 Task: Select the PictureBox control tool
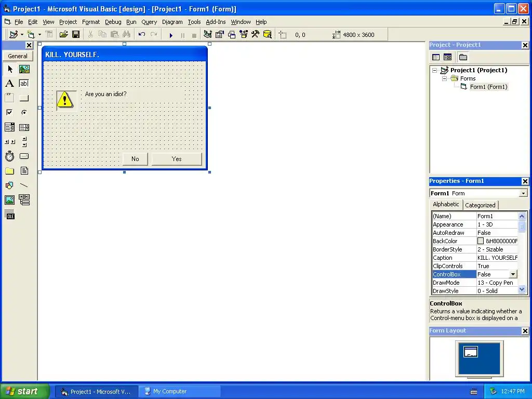tap(24, 69)
